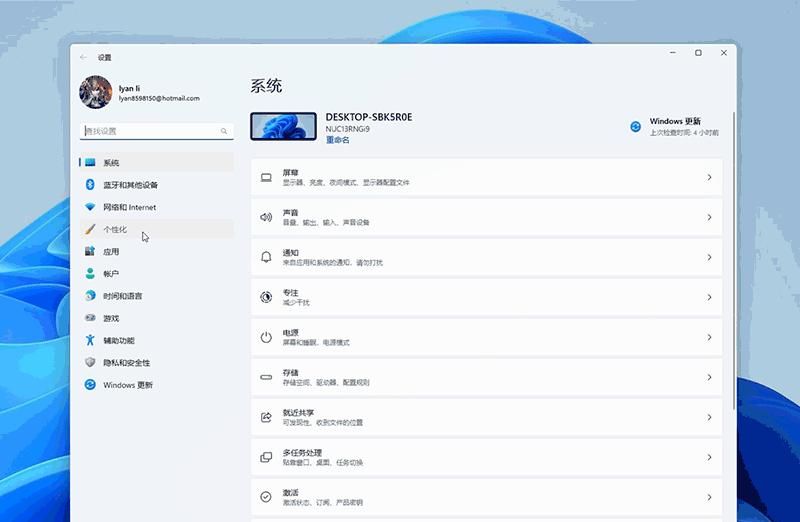Open the 帐户 person icon
800x522 pixels.
coord(90,274)
